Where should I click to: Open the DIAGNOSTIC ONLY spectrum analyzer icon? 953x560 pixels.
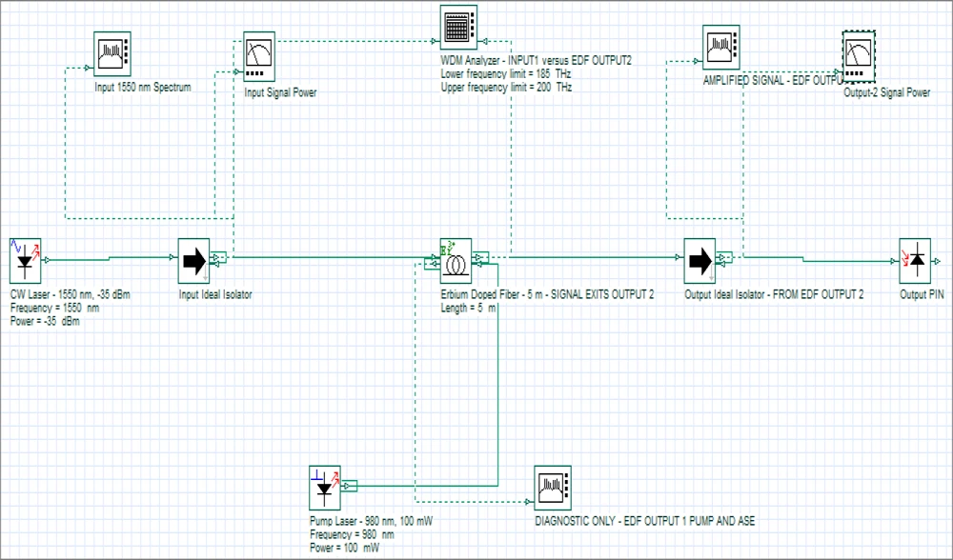553,488
